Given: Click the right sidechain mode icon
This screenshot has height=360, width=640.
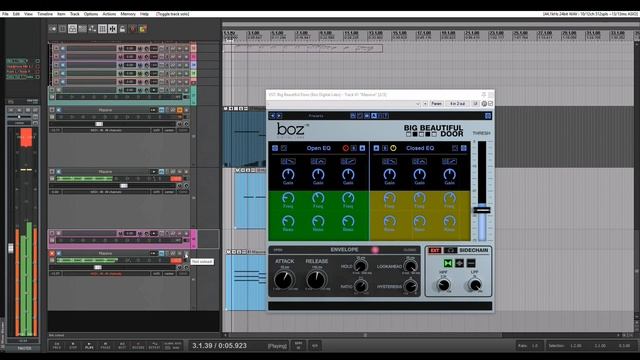Looking at the screenshot, I should 471,263.
